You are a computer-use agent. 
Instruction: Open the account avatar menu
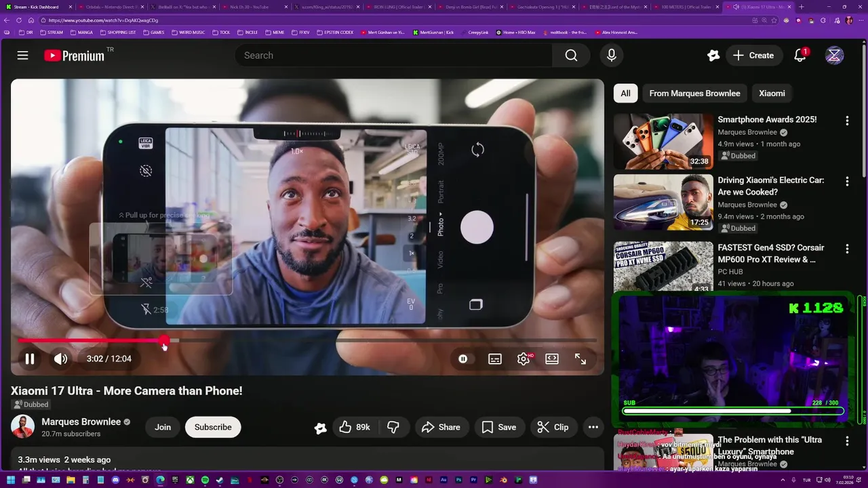click(834, 56)
